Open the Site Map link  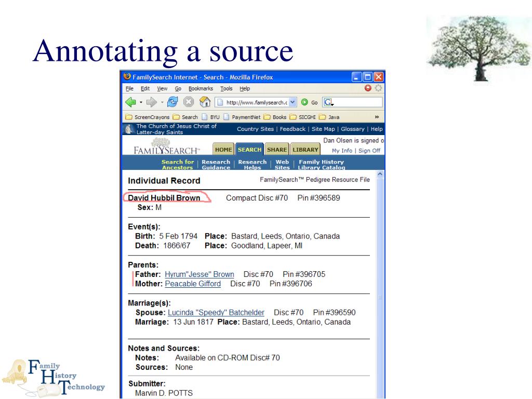coord(323,129)
